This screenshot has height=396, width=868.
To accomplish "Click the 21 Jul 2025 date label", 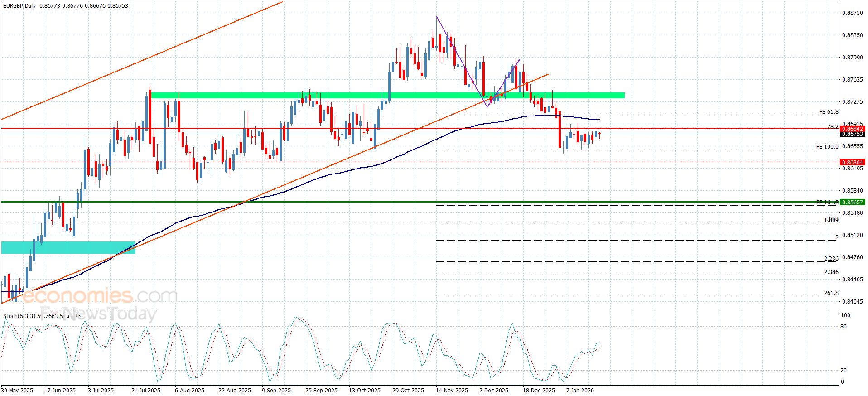I will (x=146, y=390).
